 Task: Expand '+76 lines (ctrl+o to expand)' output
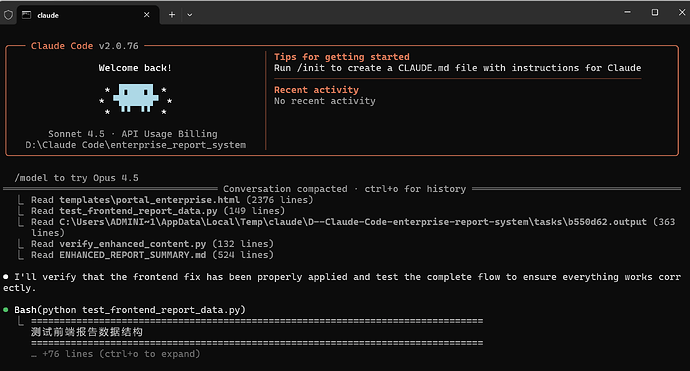click(116, 354)
